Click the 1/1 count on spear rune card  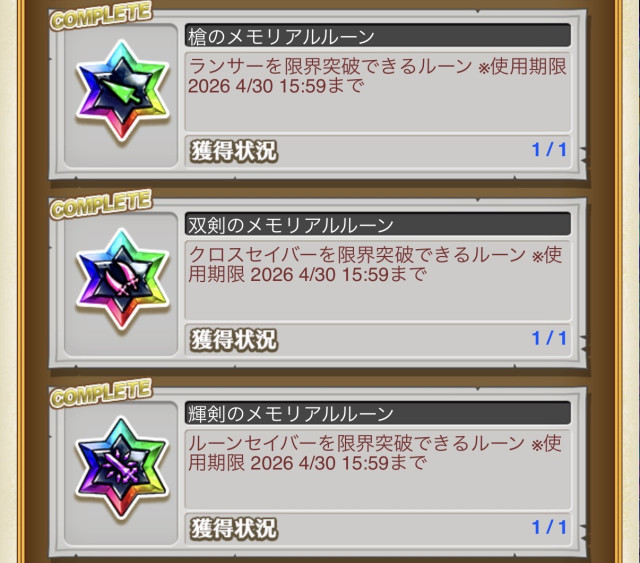pyautogui.click(x=549, y=150)
